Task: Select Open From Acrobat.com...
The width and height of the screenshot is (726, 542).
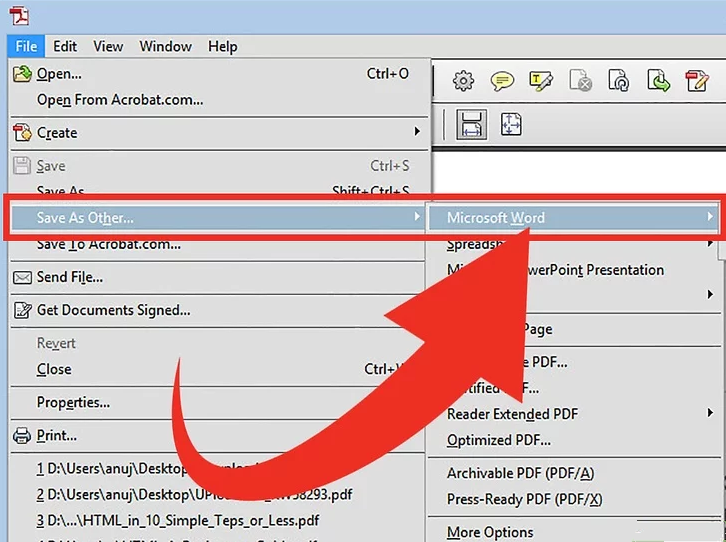Action: click(x=218, y=100)
